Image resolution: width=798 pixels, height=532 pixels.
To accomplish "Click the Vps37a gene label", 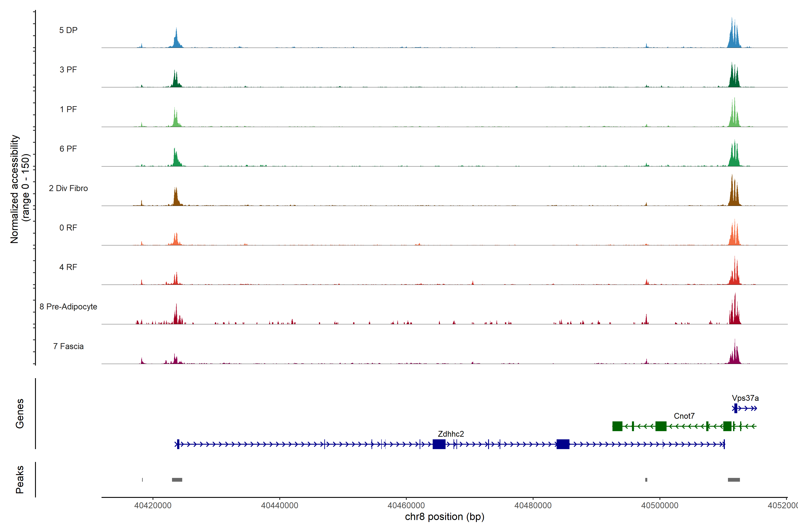I will click(745, 398).
